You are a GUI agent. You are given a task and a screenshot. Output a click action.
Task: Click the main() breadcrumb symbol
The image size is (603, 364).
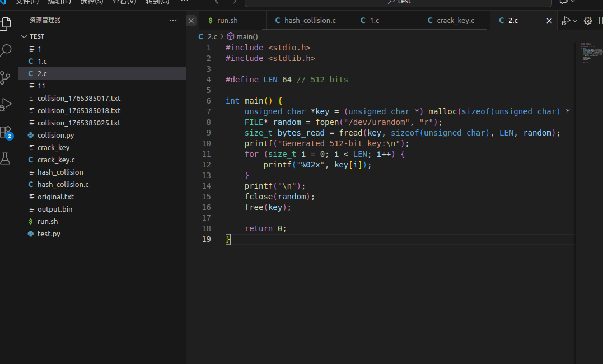(x=242, y=36)
